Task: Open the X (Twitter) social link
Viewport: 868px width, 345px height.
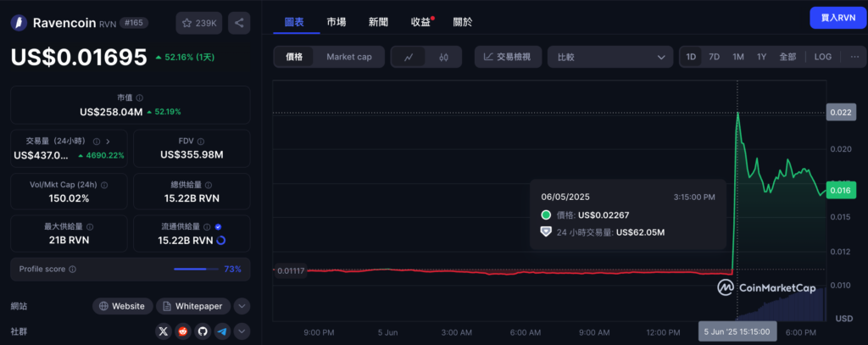Action: click(x=163, y=331)
